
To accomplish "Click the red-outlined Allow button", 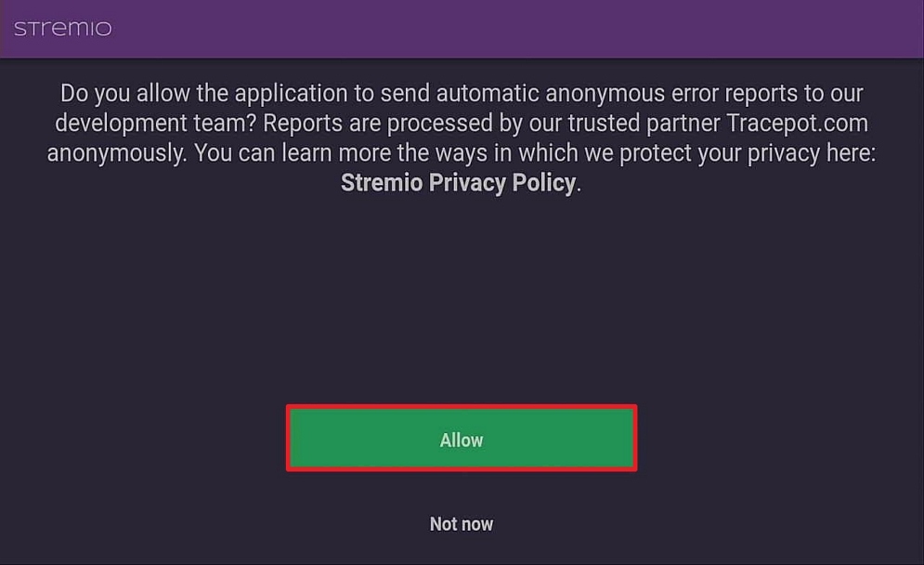I will [x=461, y=440].
